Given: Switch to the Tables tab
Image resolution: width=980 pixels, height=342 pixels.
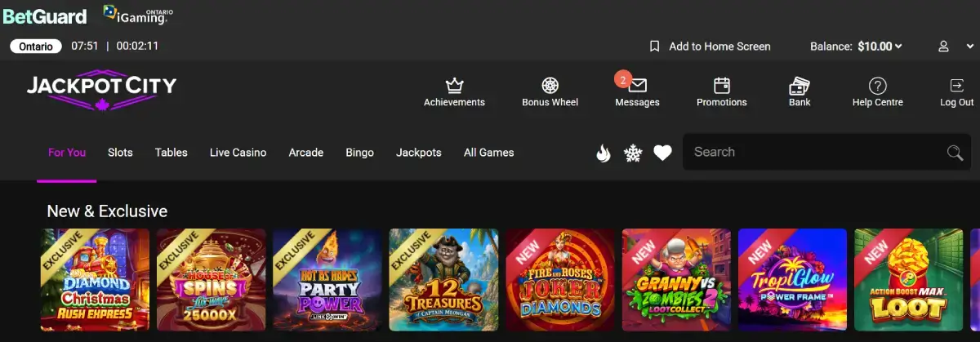Looking at the screenshot, I should coord(171,153).
